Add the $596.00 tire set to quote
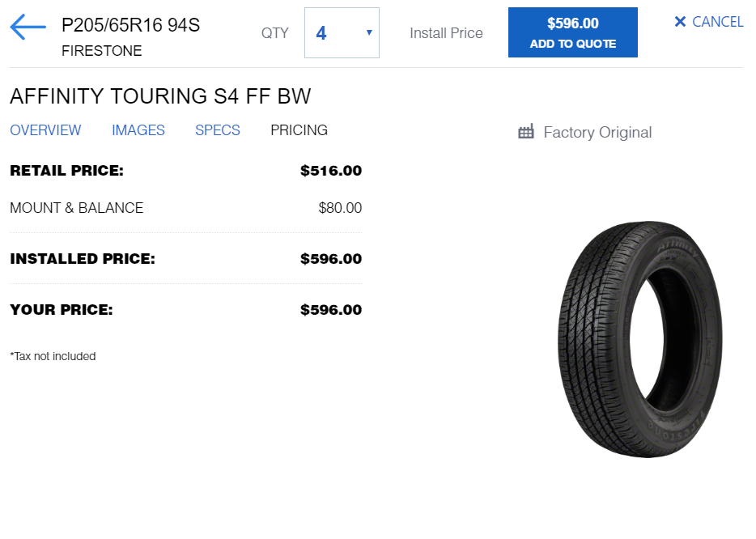 tap(572, 33)
